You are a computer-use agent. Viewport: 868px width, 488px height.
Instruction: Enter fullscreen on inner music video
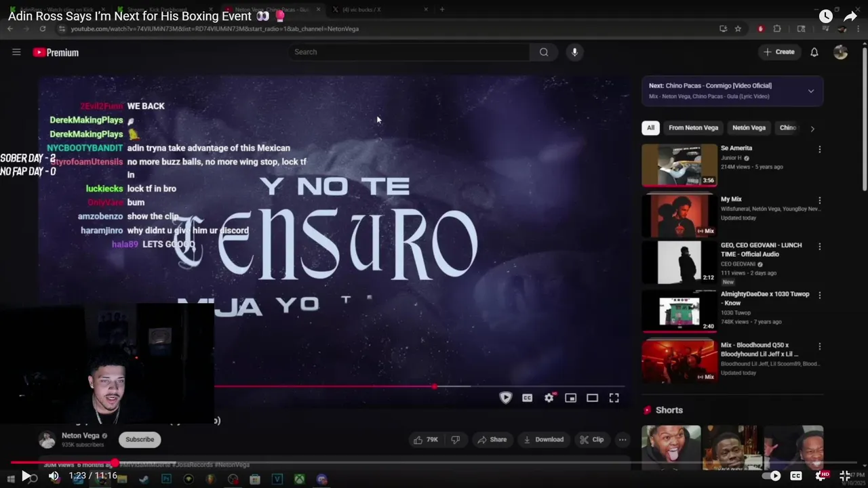[614, 398]
